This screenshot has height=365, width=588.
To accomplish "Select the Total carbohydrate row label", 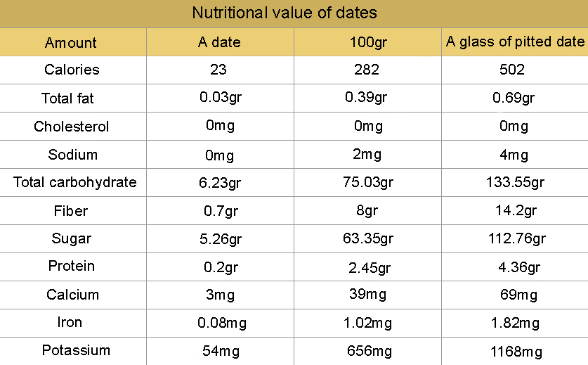I will [75, 182].
